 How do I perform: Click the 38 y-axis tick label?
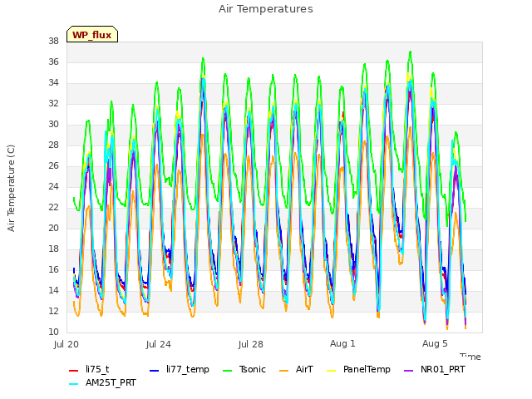[x=53, y=41]
